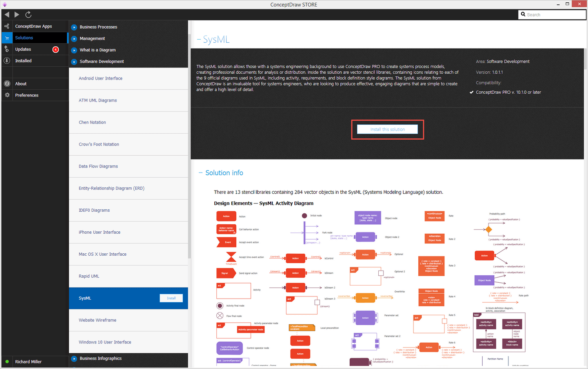Click the Install button beside SysML
The height and width of the screenshot is (369, 588).
pos(171,298)
